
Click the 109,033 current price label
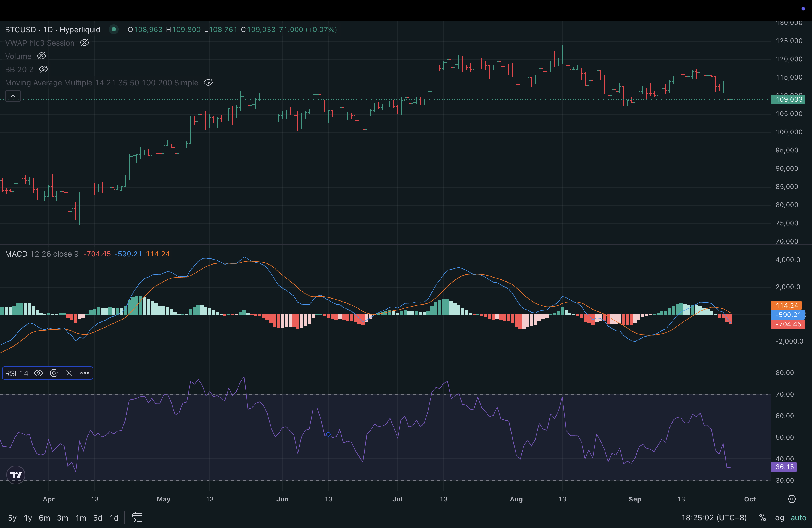[x=788, y=100]
